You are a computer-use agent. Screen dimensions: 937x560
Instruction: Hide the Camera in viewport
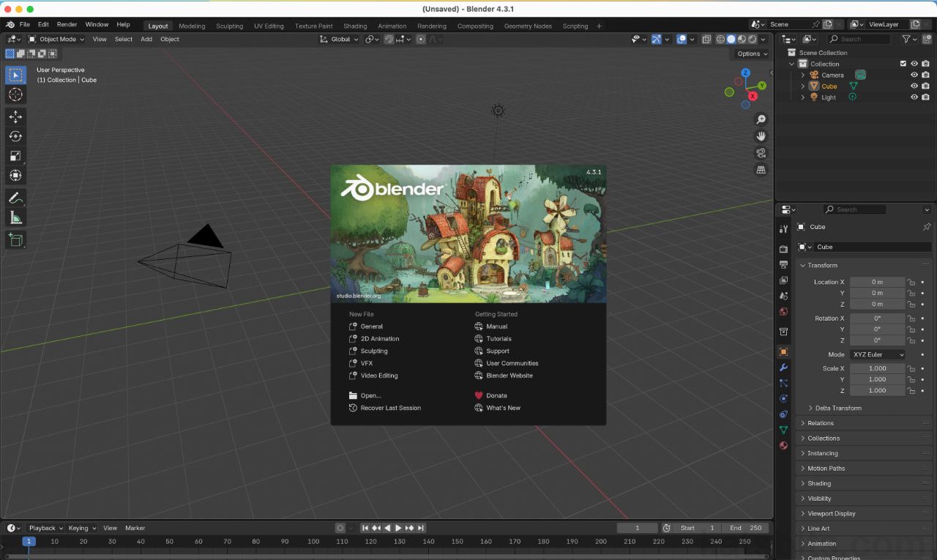tap(914, 75)
